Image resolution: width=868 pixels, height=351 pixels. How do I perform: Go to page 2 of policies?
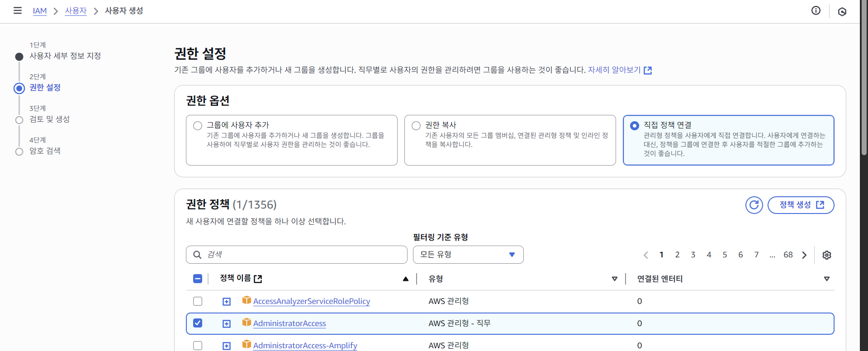tap(677, 255)
